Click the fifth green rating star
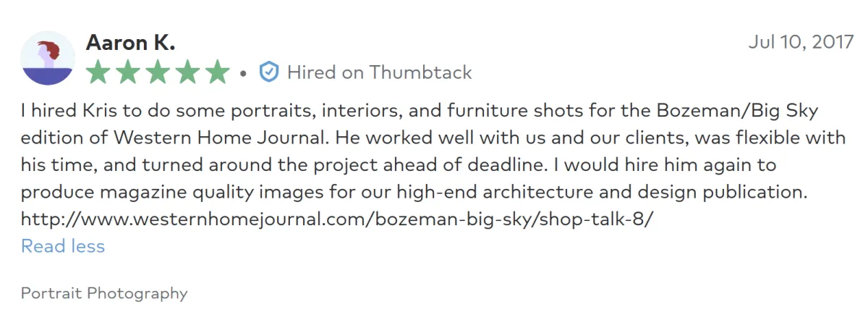 216,72
